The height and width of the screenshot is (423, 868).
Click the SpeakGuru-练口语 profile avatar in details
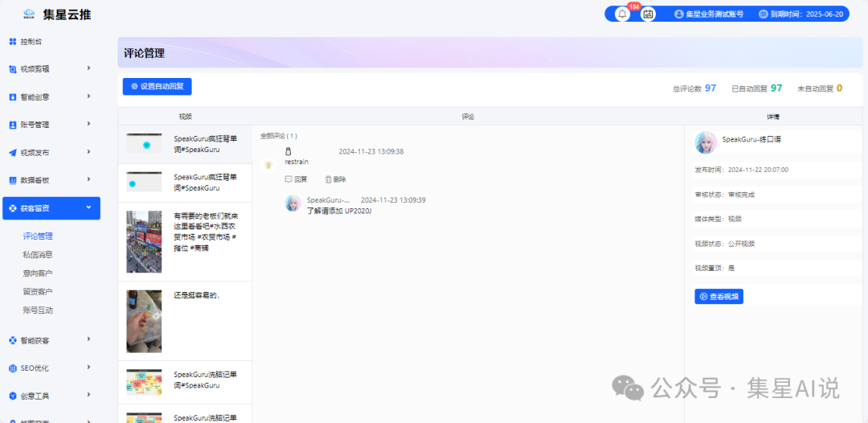point(706,142)
